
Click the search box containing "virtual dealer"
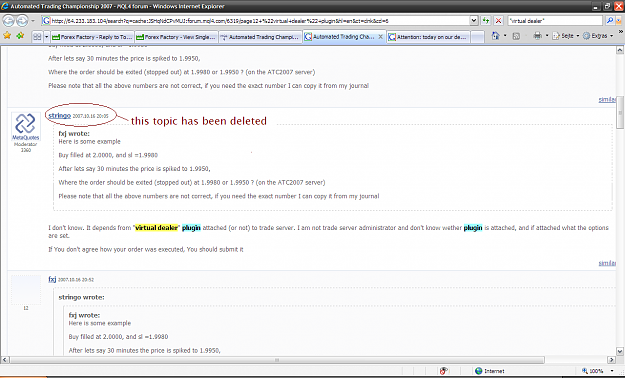point(554,21)
